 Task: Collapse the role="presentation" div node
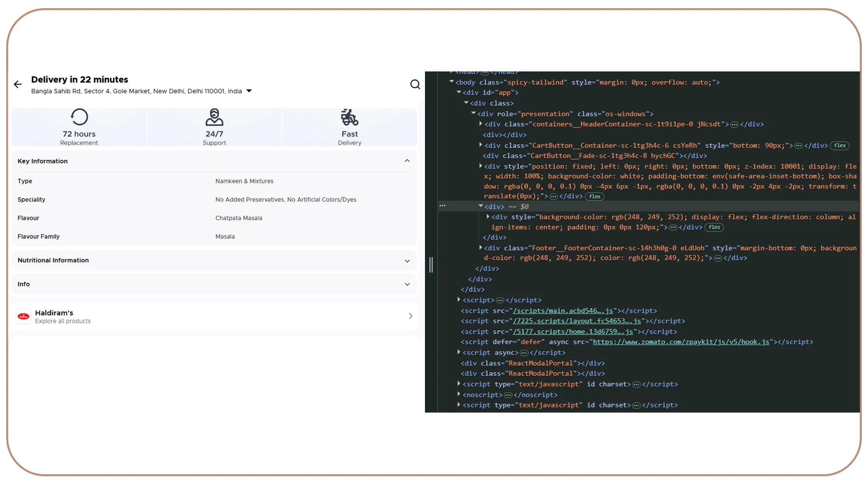pyautogui.click(x=474, y=113)
